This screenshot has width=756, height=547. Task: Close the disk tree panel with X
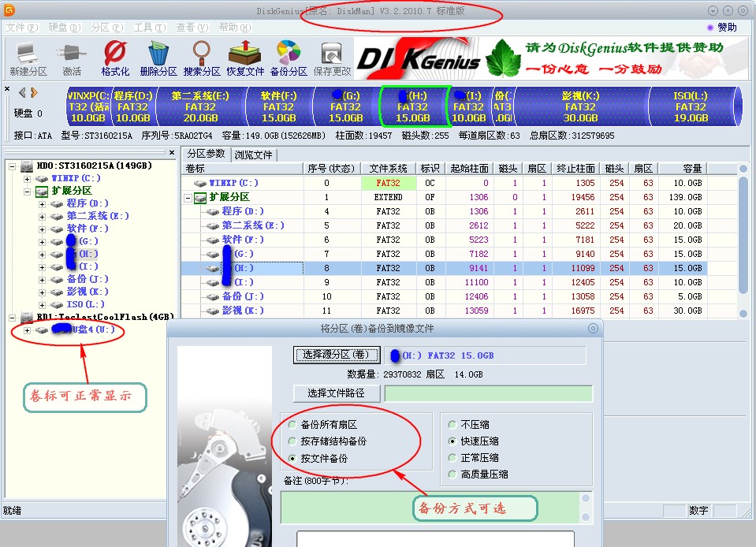pyautogui.click(x=172, y=152)
